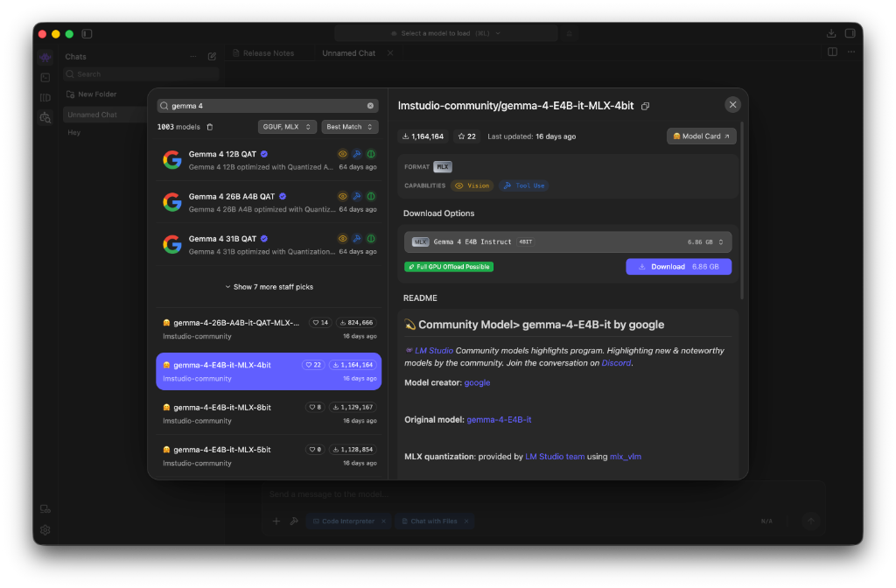Select the Gemma 4 31B QAT staff pick

269,245
